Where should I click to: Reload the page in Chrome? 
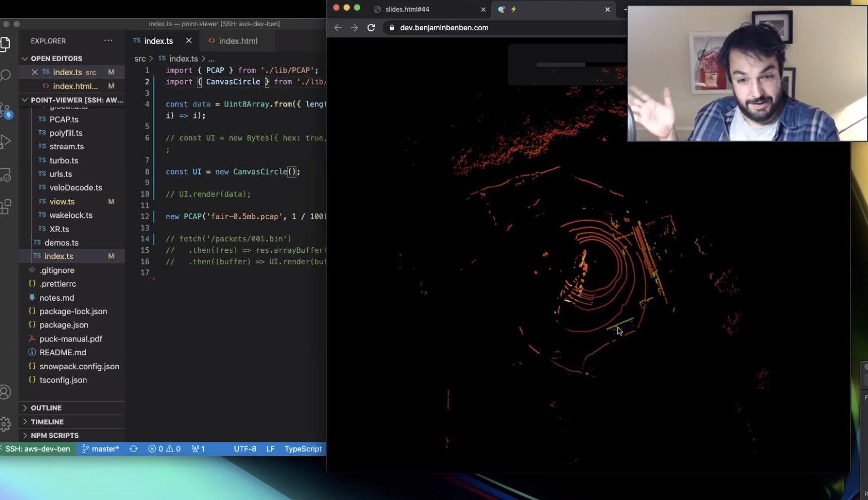tap(371, 28)
